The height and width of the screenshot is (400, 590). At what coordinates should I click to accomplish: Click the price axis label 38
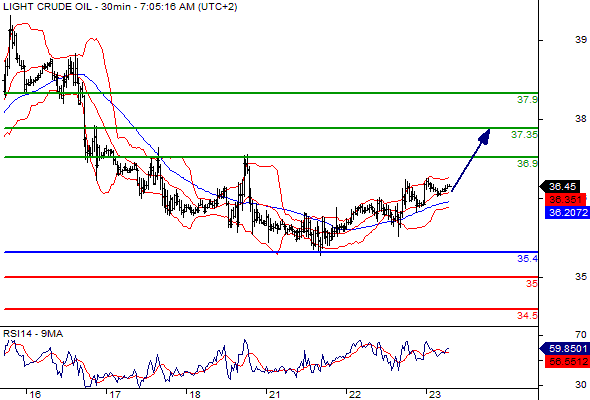pyautogui.click(x=581, y=119)
